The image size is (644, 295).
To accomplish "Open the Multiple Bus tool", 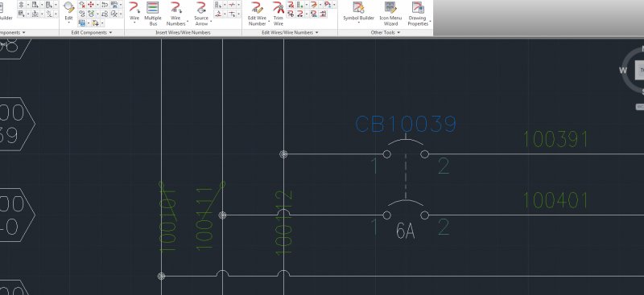I will coord(153,14).
